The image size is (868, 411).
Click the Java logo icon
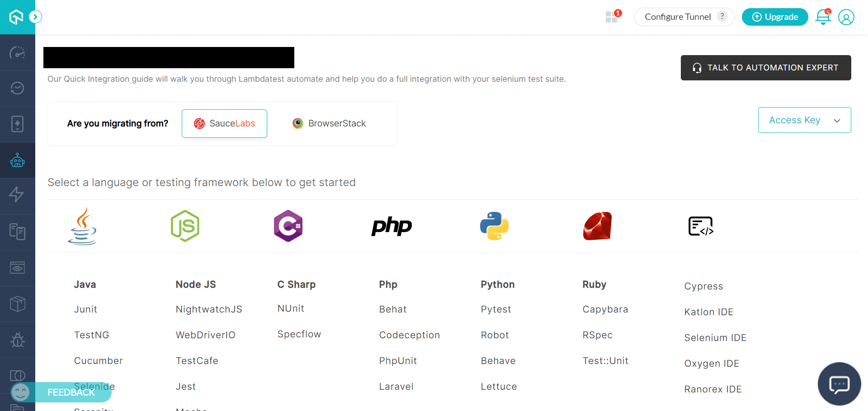pyautogui.click(x=82, y=226)
